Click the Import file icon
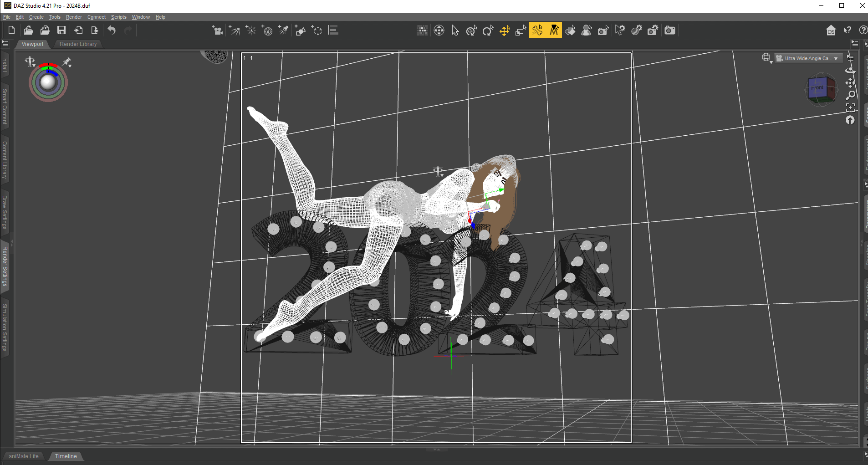Image resolution: width=868 pixels, height=465 pixels. 78,31
